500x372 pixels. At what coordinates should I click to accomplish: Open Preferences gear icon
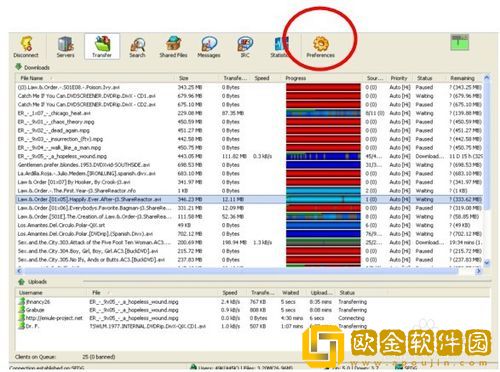tap(320, 47)
